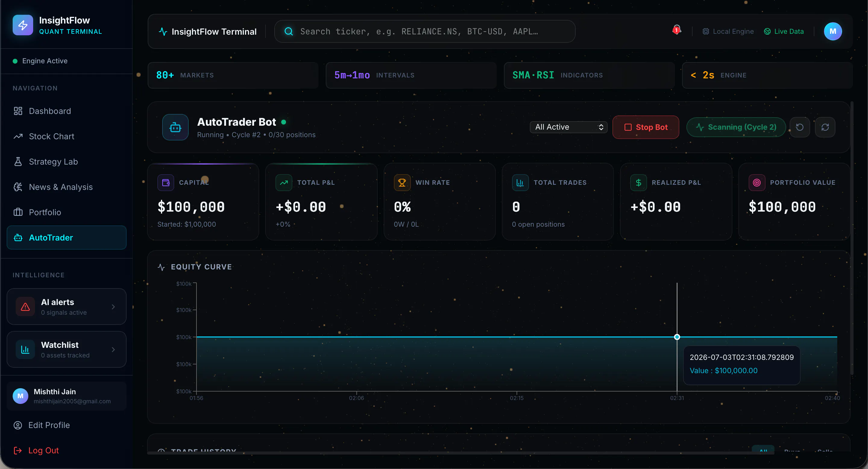Viewport: 868px width, 469px height.
Task: Open the All Active dropdown
Action: (x=568, y=127)
